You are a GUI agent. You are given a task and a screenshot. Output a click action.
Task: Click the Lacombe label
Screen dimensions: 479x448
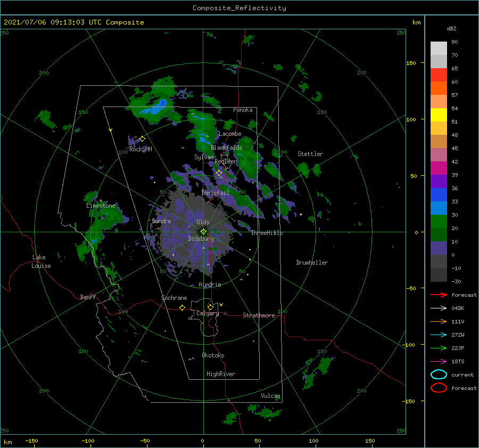(x=230, y=134)
